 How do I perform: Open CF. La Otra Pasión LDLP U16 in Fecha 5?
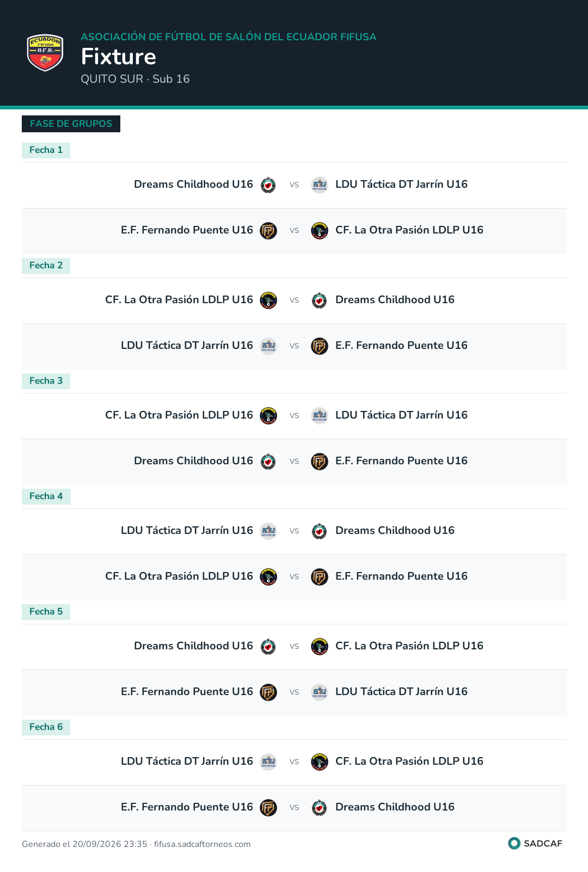pyautogui.click(x=409, y=646)
